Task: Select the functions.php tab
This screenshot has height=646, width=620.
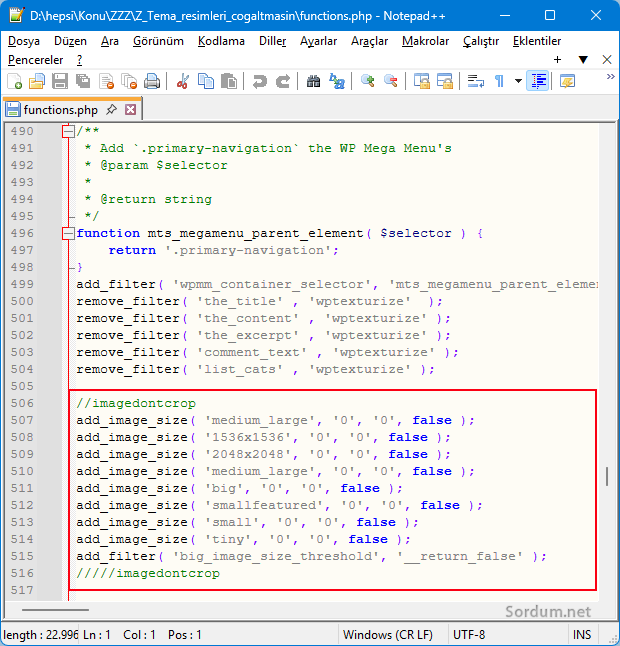Action: coord(61,110)
